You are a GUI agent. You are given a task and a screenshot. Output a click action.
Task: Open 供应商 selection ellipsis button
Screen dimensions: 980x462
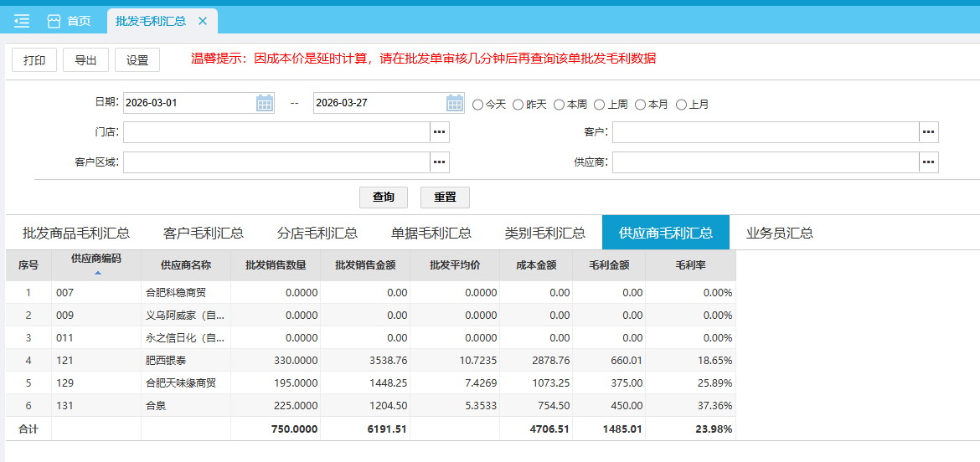928,162
